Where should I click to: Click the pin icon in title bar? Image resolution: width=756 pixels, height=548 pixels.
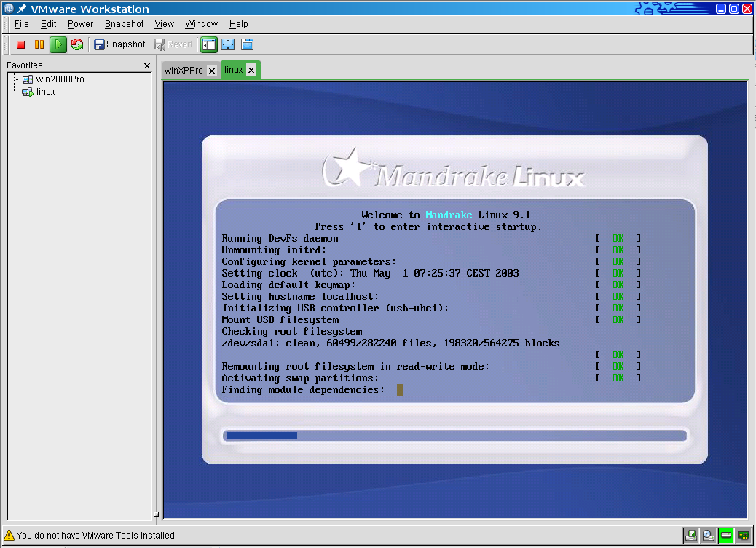tap(22, 9)
